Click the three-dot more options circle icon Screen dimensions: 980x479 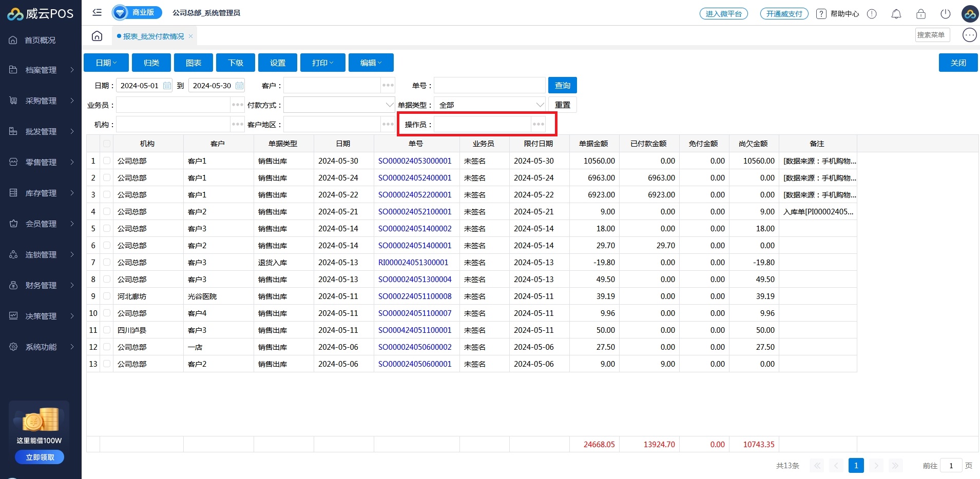pos(969,35)
